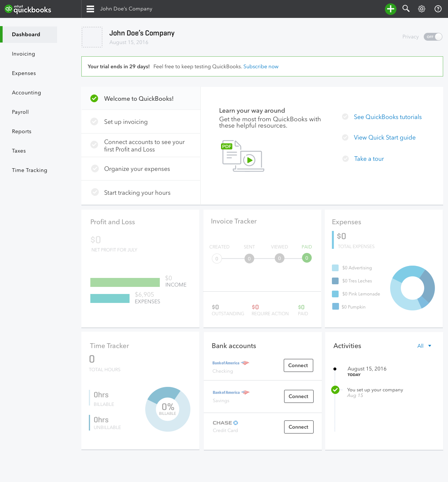Click the Expenses donut chart

[413, 288]
